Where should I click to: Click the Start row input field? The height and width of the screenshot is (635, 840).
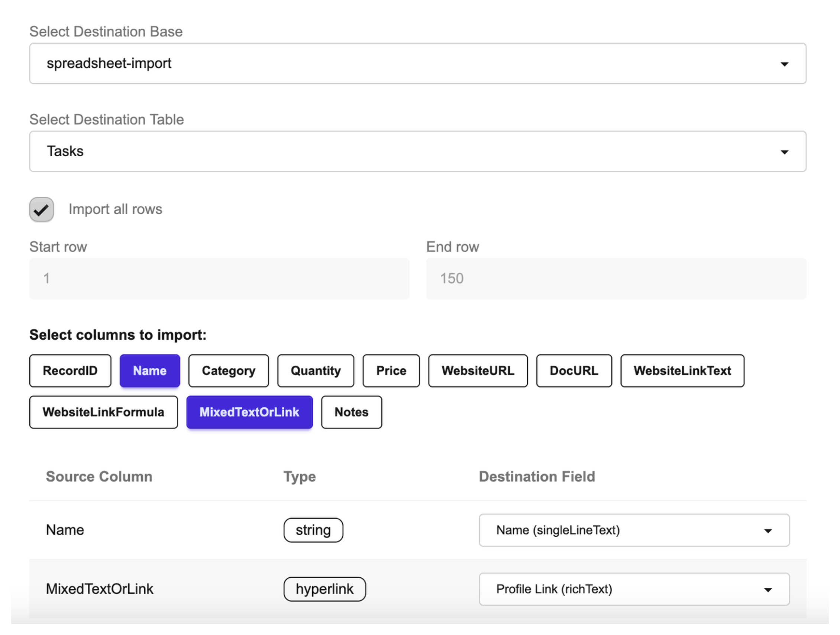pyautogui.click(x=220, y=279)
